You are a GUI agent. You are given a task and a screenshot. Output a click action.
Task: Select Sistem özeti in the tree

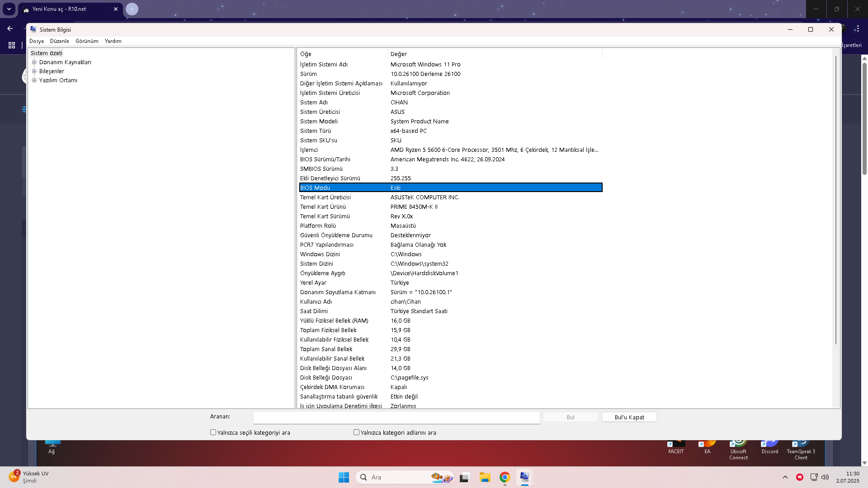pos(47,53)
